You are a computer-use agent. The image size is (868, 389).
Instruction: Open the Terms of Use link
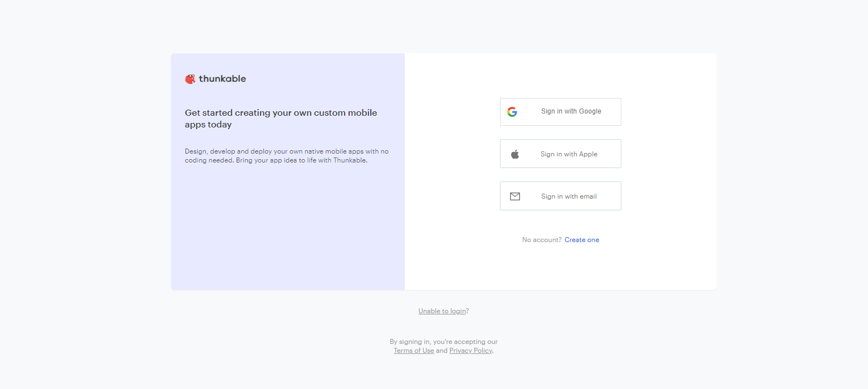point(414,351)
